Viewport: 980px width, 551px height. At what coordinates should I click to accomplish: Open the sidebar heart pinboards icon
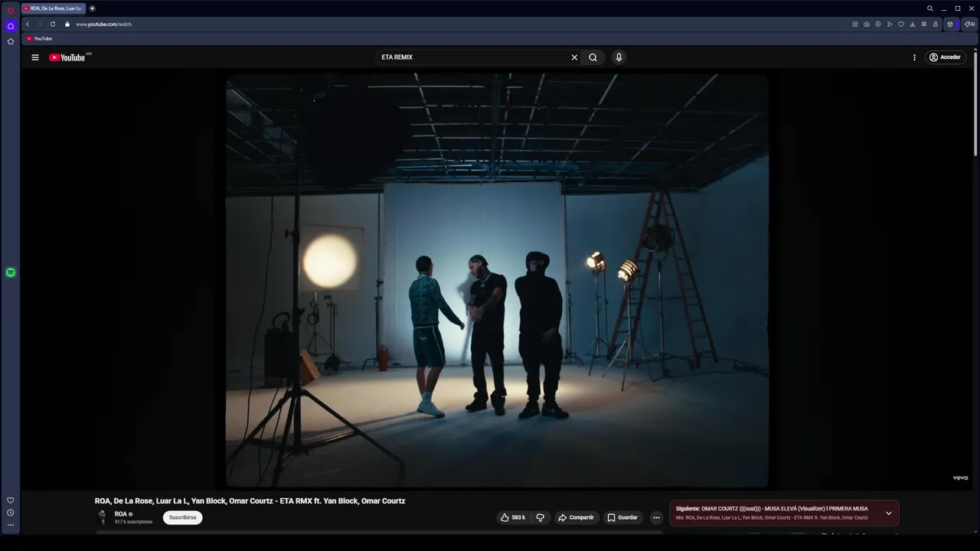click(x=11, y=500)
